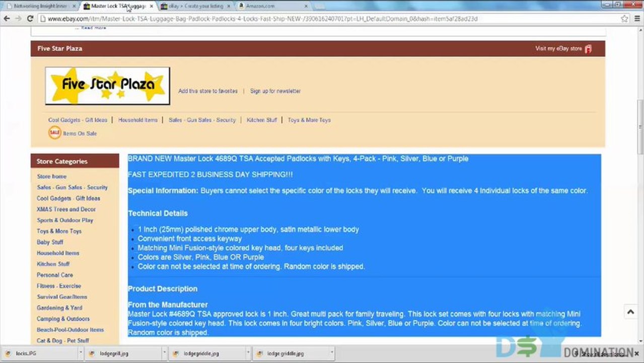
Task: Close the Amazon.com tab
Action: (x=306, y=6)
